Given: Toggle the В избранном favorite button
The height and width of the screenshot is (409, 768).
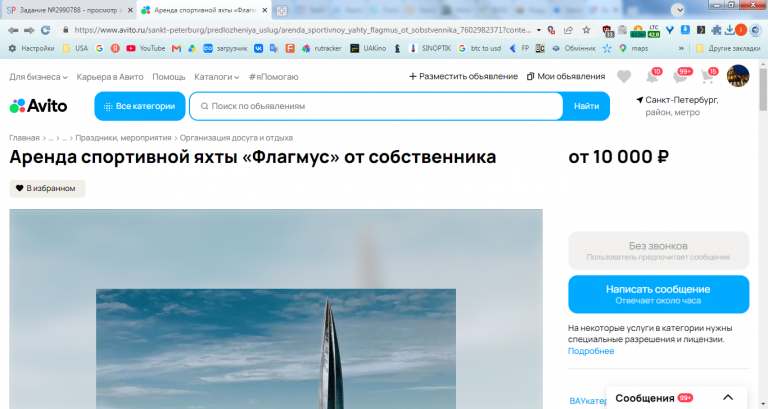Looking at the screenshot, I should coord(47,189).
